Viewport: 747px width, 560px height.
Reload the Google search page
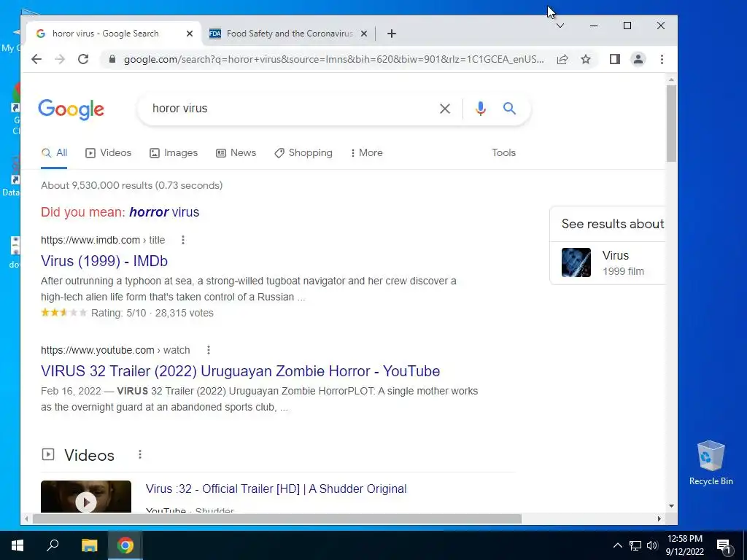83,59
